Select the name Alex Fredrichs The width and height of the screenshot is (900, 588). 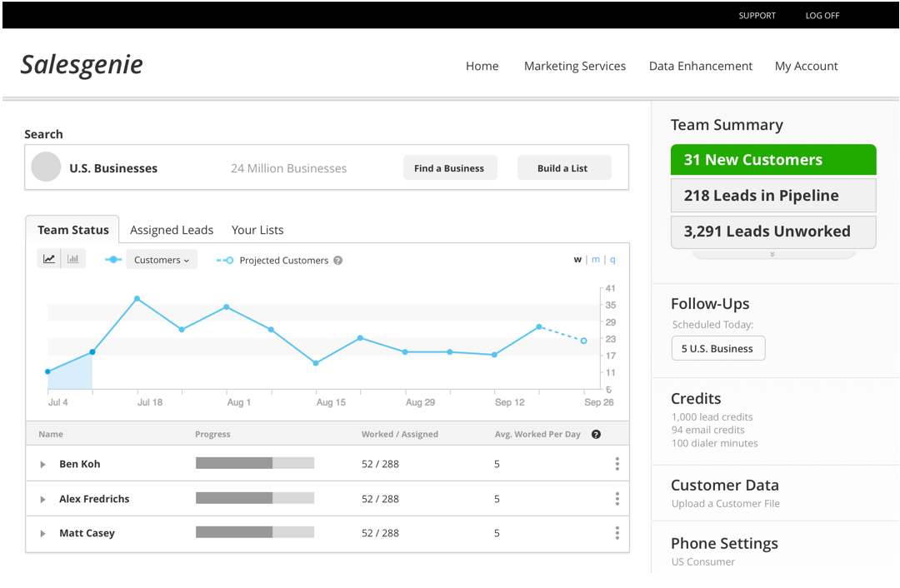coord(94,499)
